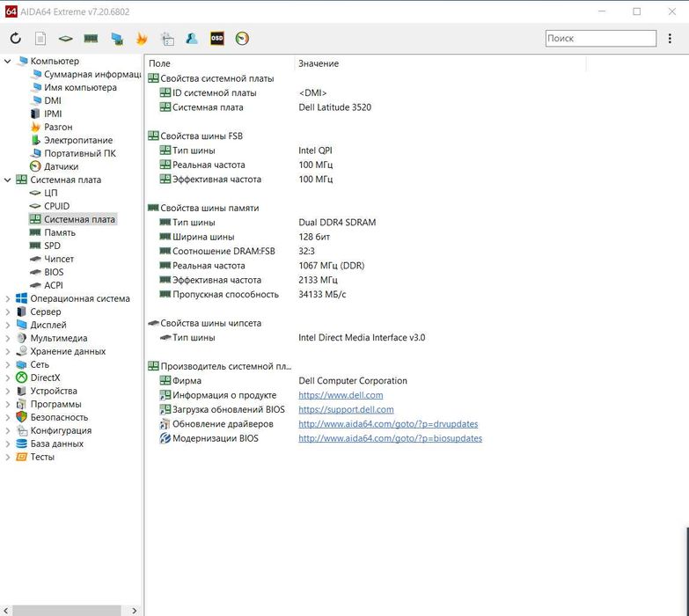Open the biosupdates aida64 link

390,438
